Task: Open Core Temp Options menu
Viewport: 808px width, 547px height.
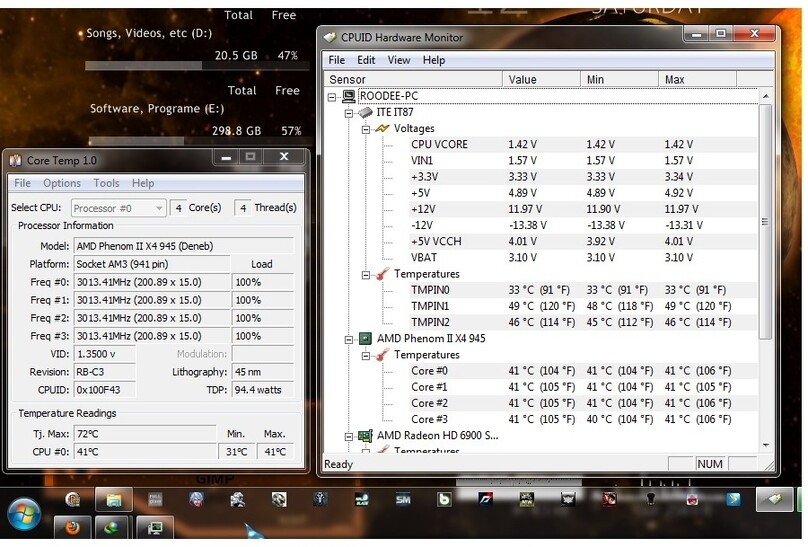Action: tap(62, 183)
